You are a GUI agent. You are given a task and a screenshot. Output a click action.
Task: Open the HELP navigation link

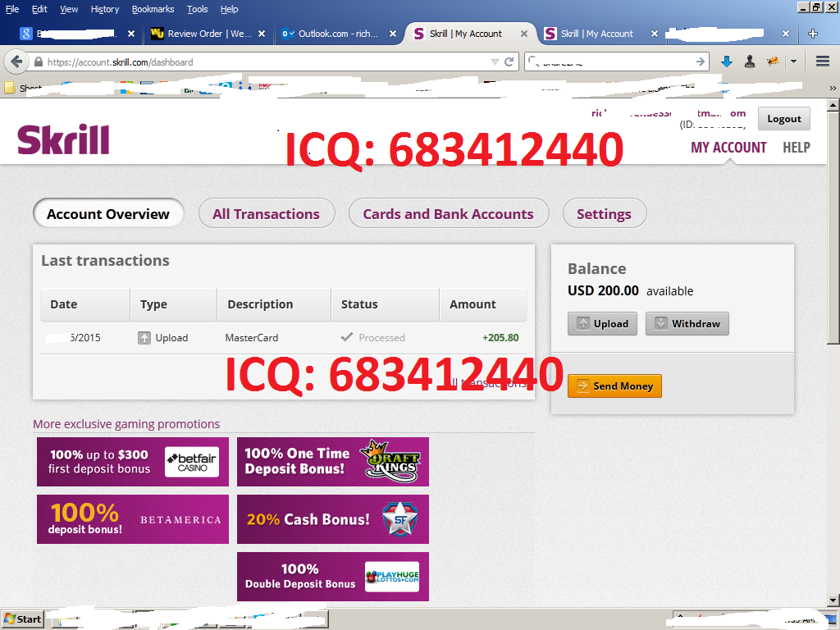point(796,148)
